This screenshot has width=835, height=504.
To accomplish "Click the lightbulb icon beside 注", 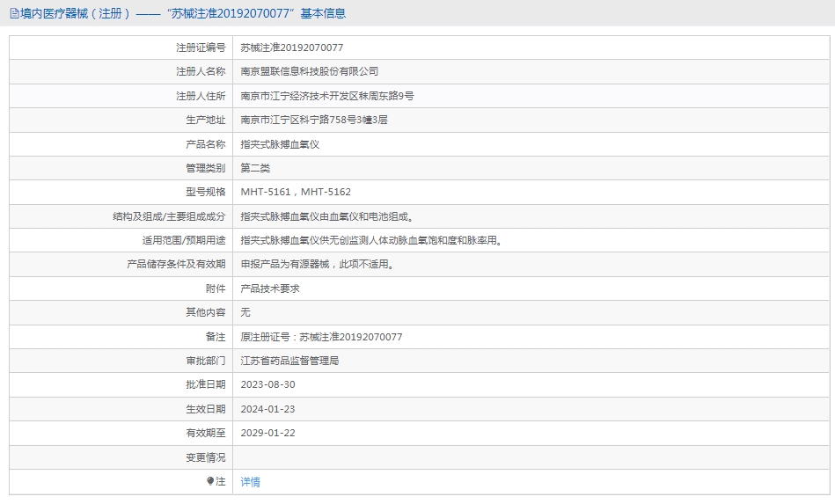I will [x=210, y=481].
